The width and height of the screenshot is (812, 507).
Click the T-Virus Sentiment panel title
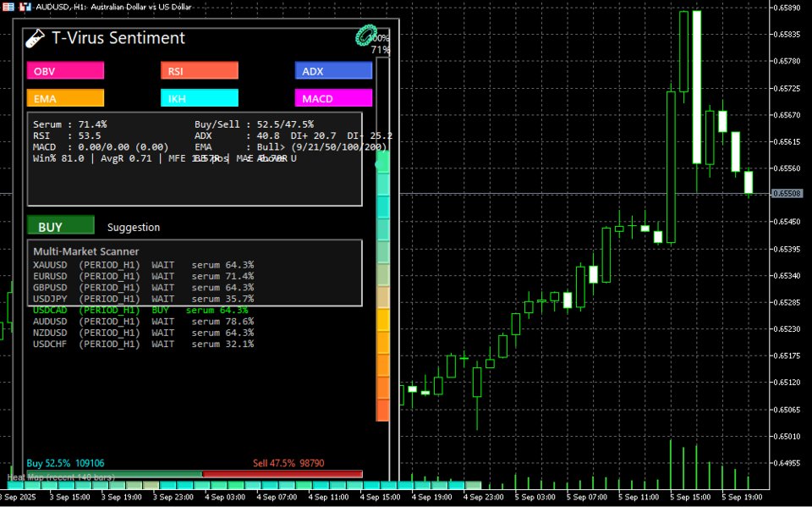tap(118, 38)
